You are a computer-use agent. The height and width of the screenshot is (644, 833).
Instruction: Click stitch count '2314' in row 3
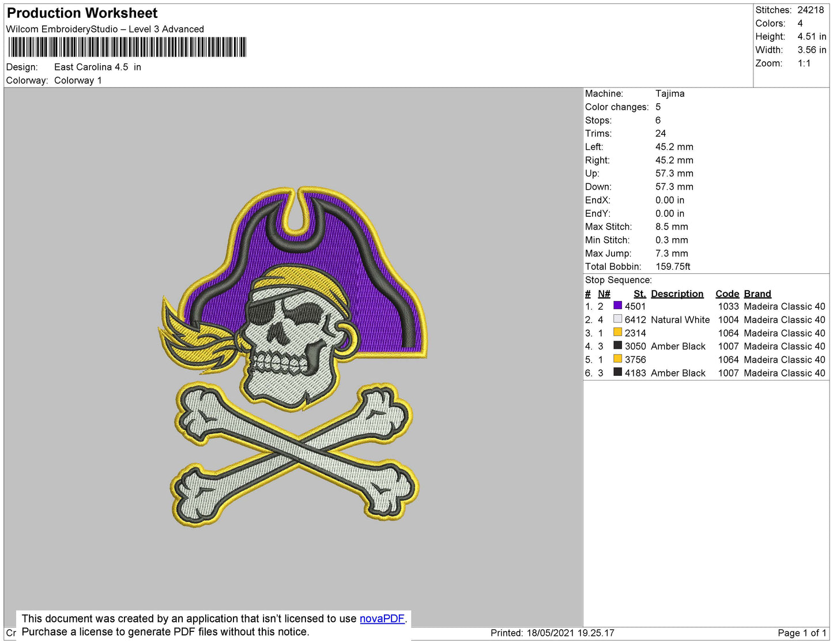coord(635,333)
